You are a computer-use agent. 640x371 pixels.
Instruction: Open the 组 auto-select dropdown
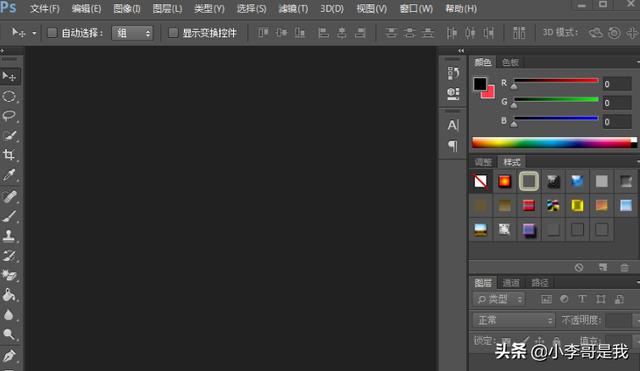[132, 33]
